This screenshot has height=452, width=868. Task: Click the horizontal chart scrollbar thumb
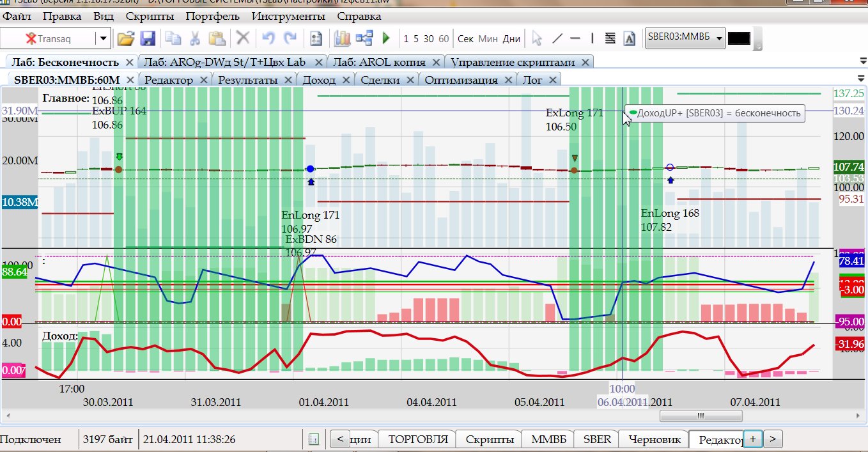pos(701,416)
